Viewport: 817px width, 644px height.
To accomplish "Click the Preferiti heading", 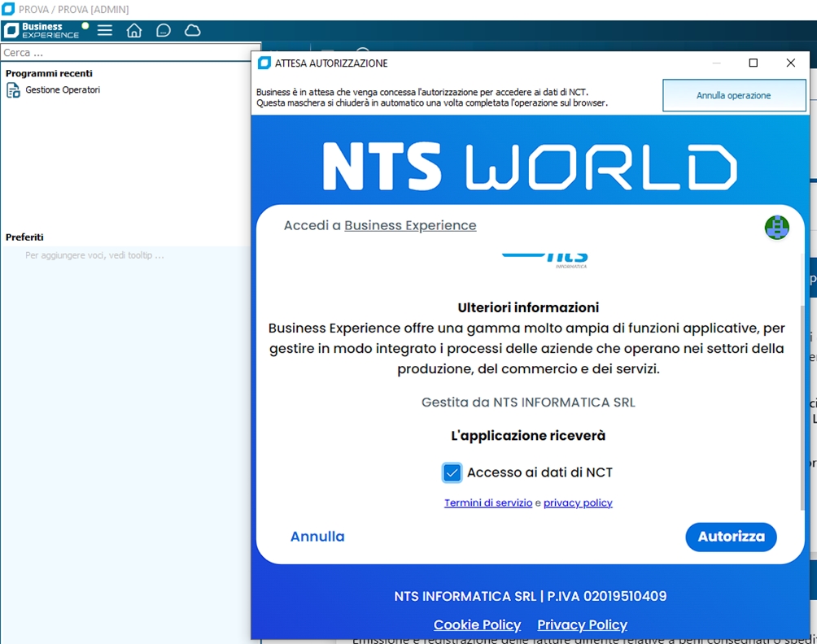I will pyautogui.click(x=24, y=237).
